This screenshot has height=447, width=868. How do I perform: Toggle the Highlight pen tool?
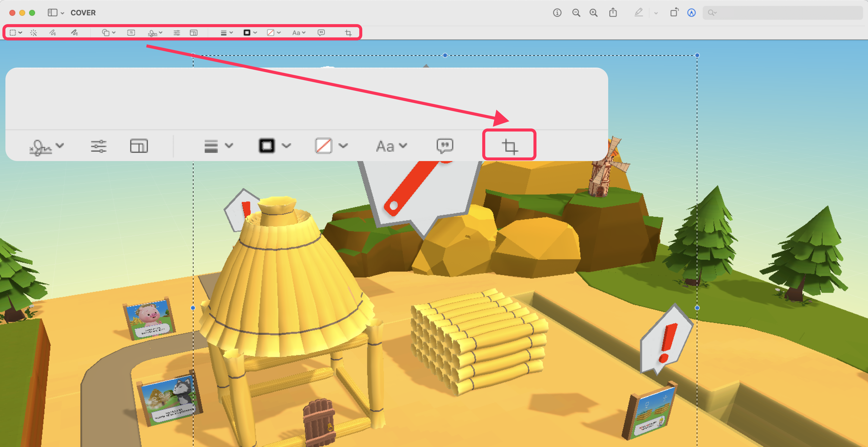tap(639, 13)
